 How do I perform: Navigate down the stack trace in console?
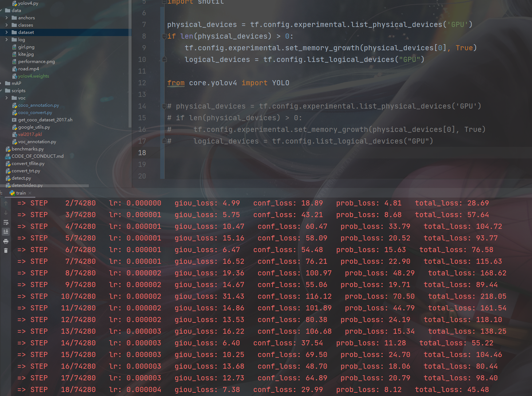[x=5, y=213]
